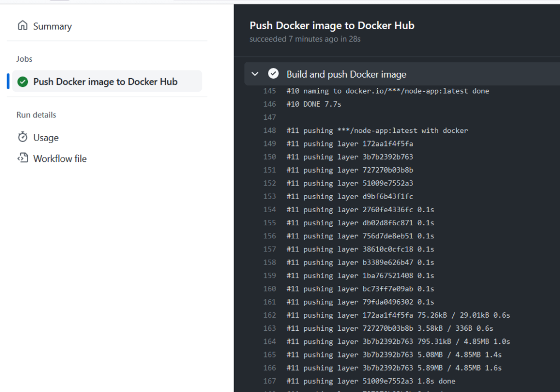Open the Workflow file link

pos(60,159)
